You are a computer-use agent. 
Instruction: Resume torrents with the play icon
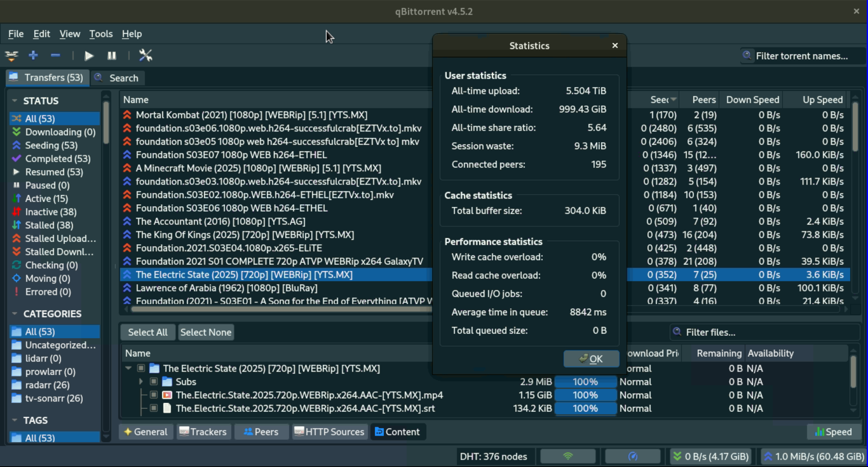89,55
